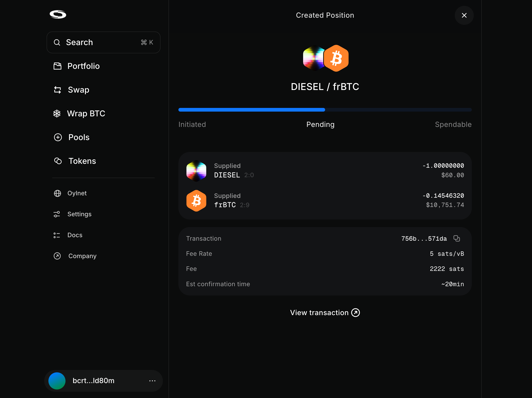Click the Spendable step label
Screen dimensions: 532x398
coord(453,124)
